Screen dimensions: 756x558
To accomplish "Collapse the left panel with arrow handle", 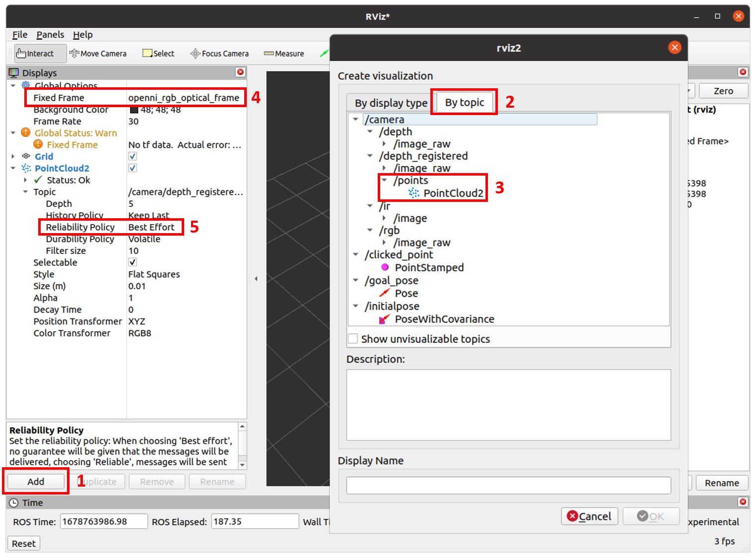I will [x=256, y=279].
